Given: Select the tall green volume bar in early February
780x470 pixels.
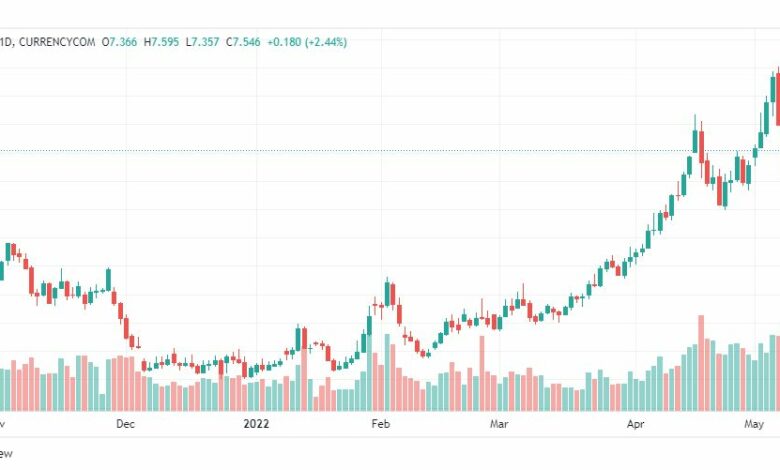Looking at the screenshot, I should (x=387, y=373).
